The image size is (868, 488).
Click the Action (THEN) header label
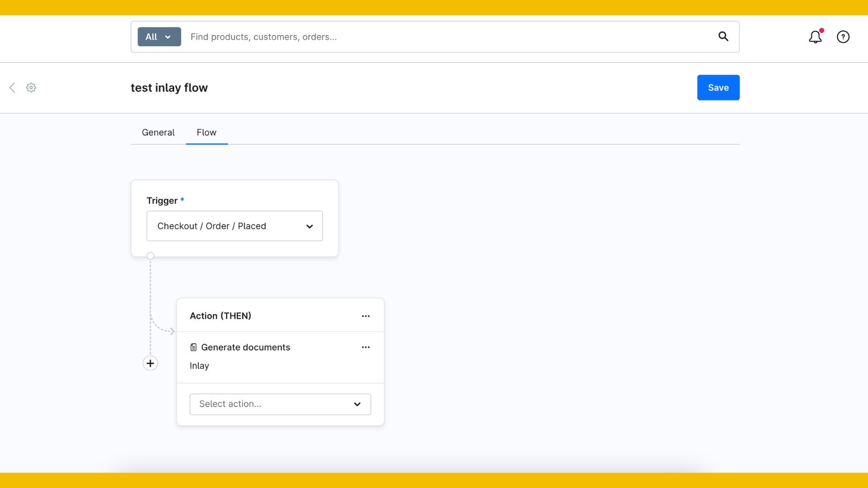(x=221, y=316)
